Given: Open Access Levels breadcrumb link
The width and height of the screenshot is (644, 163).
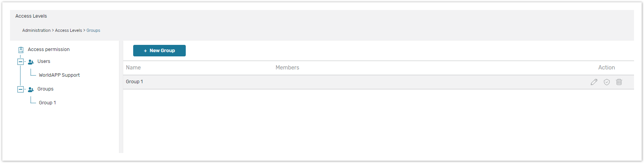Looking at the screenshot, I should pyautogui.click(x=68, y=30).
